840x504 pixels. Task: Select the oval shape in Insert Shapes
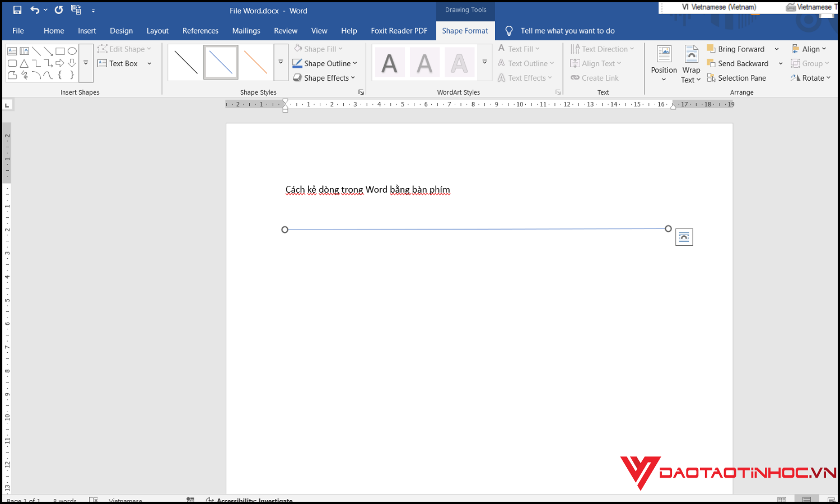[72, 51]
